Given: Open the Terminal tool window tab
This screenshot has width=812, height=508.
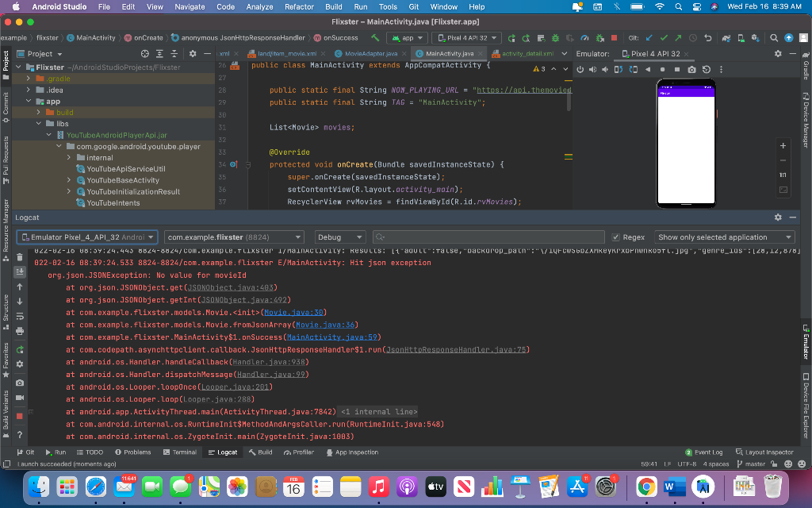Looking at the screenshot, I should click(180, 452).
